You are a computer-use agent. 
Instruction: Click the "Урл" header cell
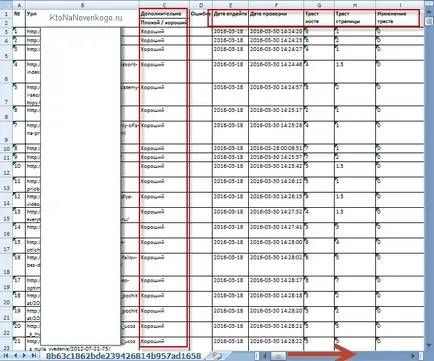(82, 18)
